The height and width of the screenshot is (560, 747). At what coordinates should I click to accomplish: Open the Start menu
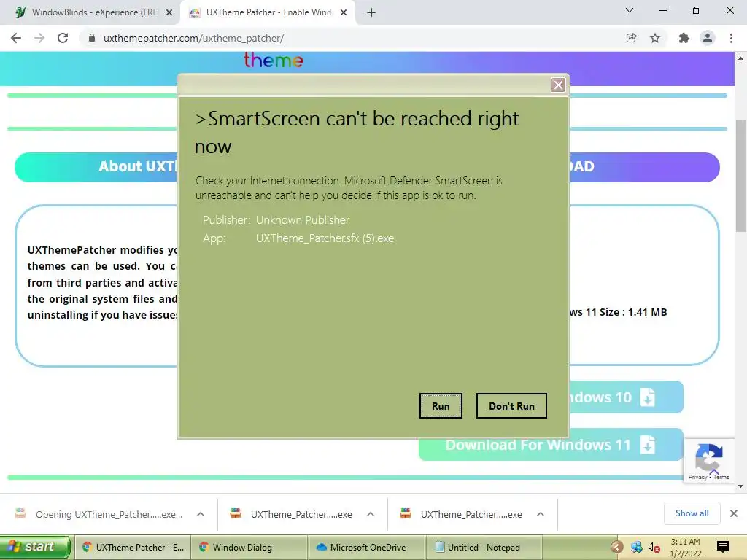coord(36,547)
